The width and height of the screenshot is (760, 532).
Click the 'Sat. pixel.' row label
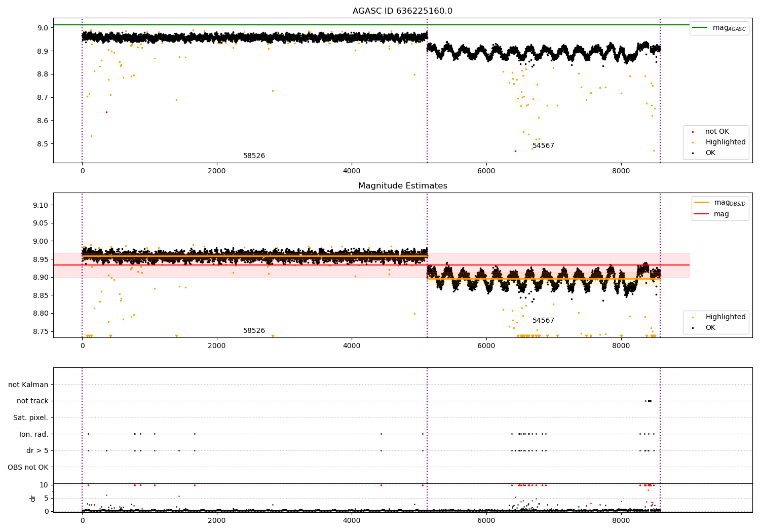point(31,417)
